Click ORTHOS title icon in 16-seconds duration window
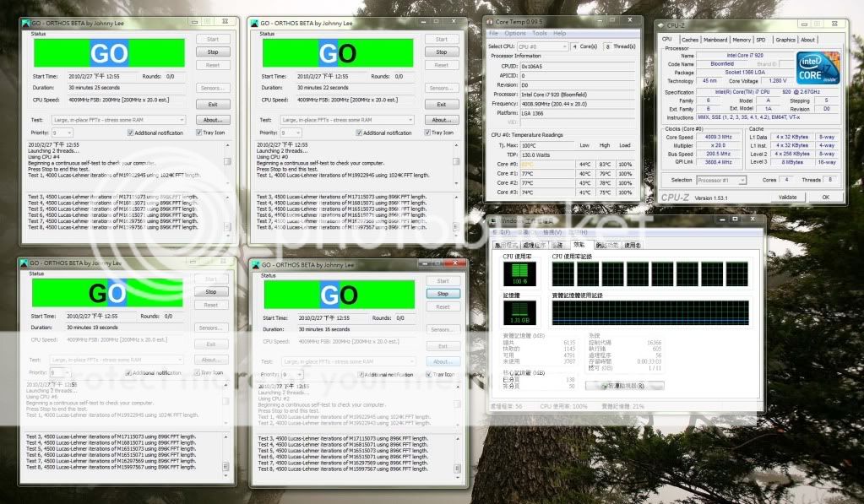 (x=256, y=264)
